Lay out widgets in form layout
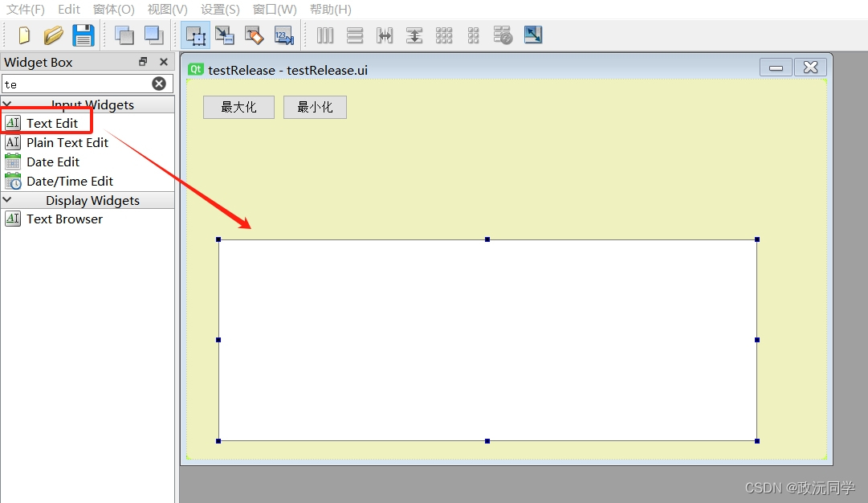Image resolution: width=868 pixels, height=503 pixels. pos(473,35)
